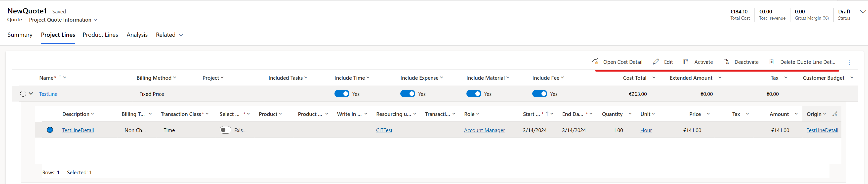Click the edit columns icon beside Origin
This screenshot has height=184, width=868.
coord(835,114)
